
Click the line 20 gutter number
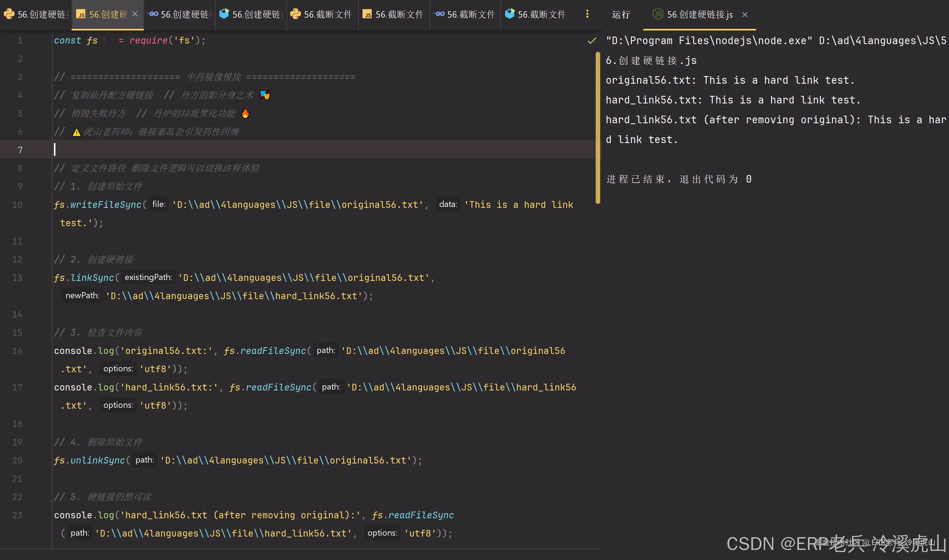[17, 460]
